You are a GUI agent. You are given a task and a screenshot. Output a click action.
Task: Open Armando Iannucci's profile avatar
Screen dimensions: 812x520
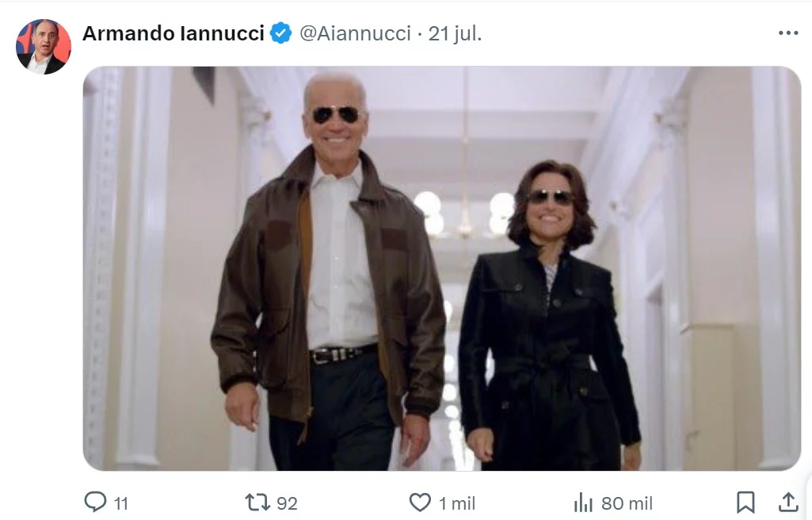tap(44, 47)
